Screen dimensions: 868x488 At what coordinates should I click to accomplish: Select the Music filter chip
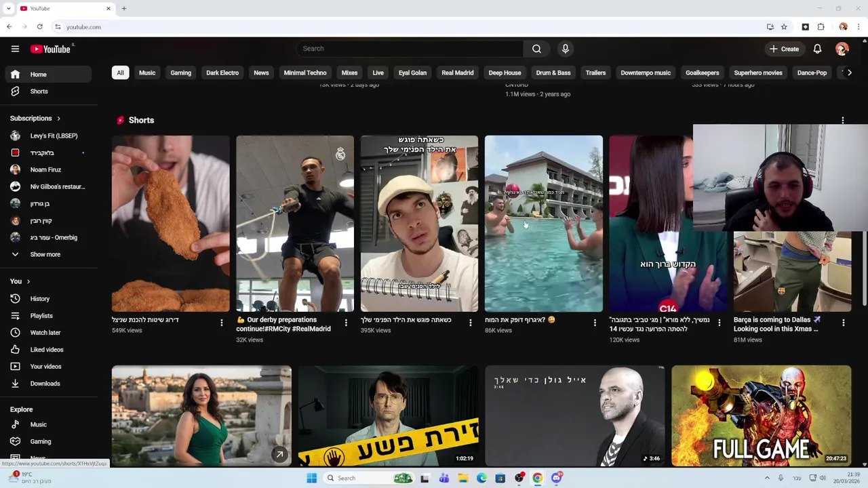(147, 73)
